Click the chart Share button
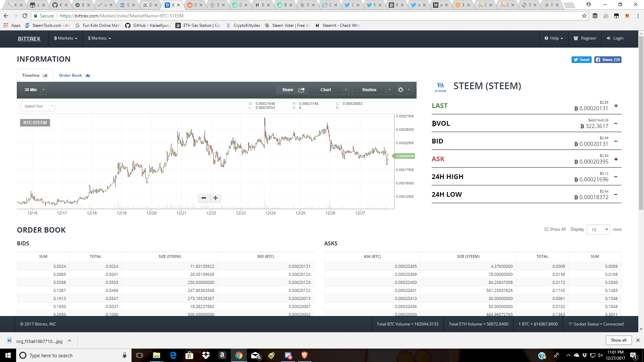Image resolution: width=644 pixels, height=362 pixels. click(x=292, y=90)
